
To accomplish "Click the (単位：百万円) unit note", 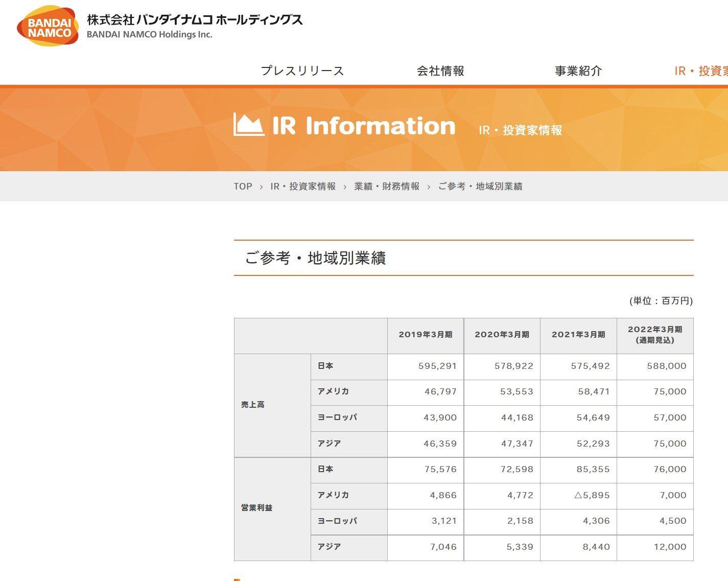I will (661, 301).
